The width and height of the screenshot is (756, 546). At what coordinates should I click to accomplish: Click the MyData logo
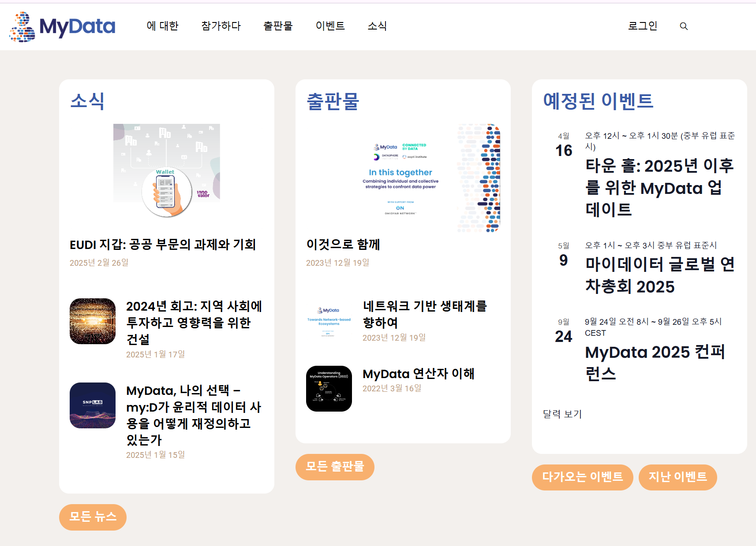pyautogui.click(x=62, y=27)
